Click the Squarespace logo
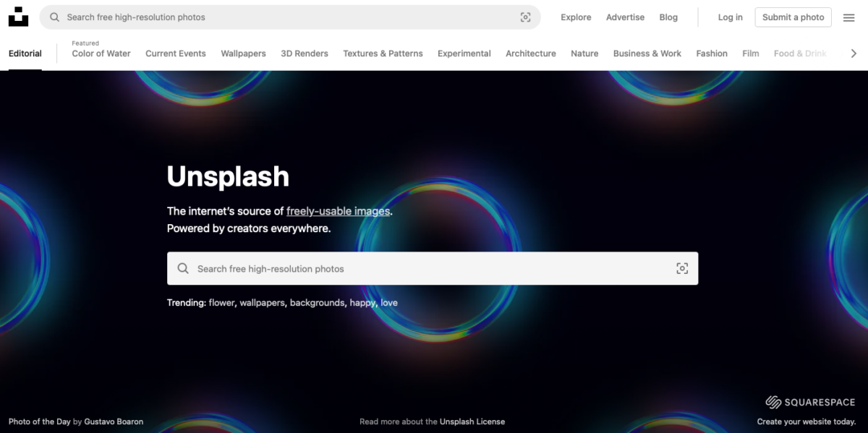This screenshot has height=433, width=868. [x=810, y=403]
